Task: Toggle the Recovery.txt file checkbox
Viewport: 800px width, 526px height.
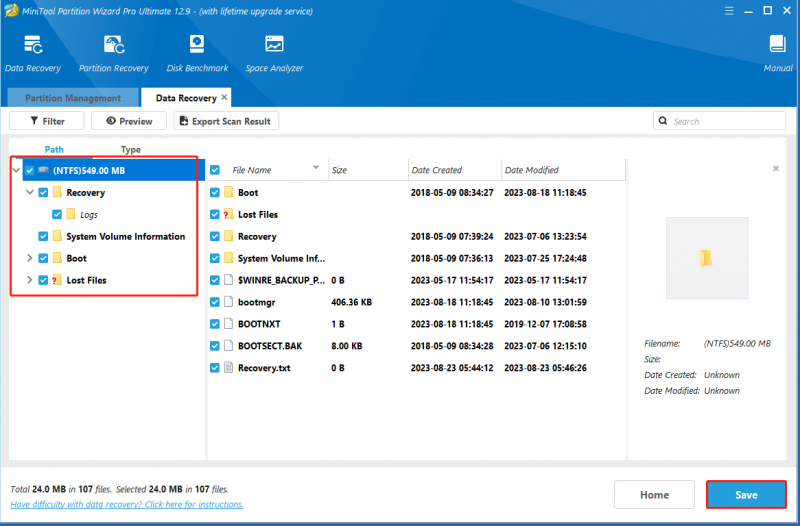Action: [x=215, y=368]
